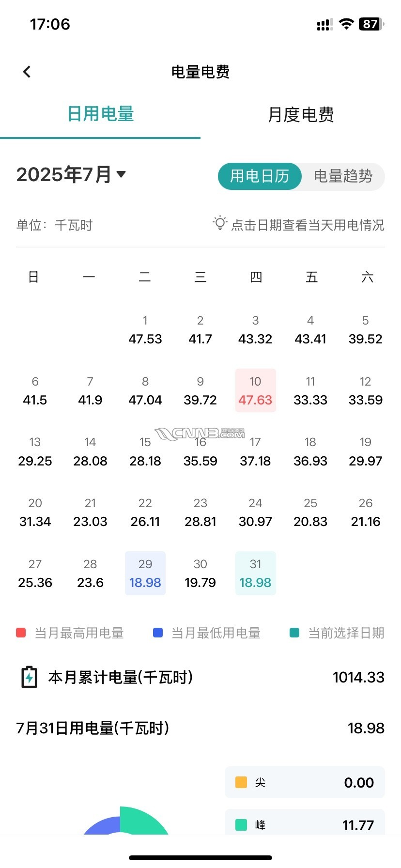
Task: Select the 日用电量 tab
Action: click(x=100, y=114)
